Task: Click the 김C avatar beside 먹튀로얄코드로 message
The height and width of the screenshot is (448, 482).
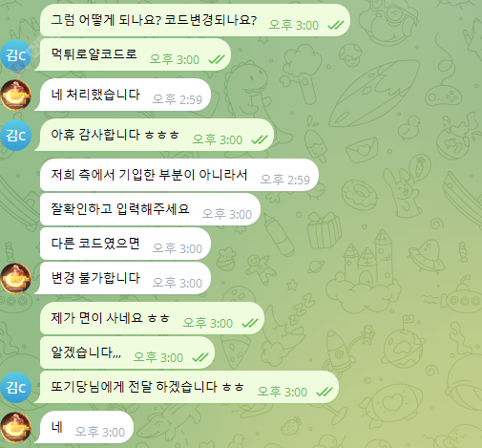Action: (x=15, y=55)
